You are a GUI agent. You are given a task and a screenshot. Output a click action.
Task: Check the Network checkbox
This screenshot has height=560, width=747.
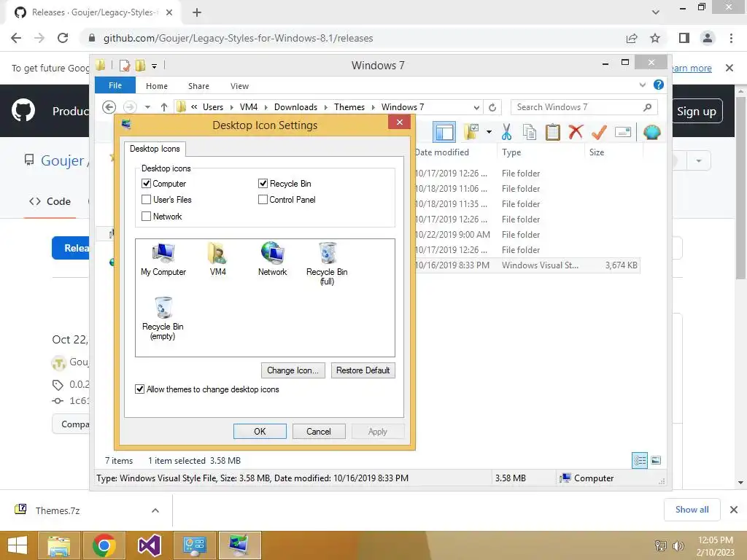pyautogui.click(x=146, y=216)
